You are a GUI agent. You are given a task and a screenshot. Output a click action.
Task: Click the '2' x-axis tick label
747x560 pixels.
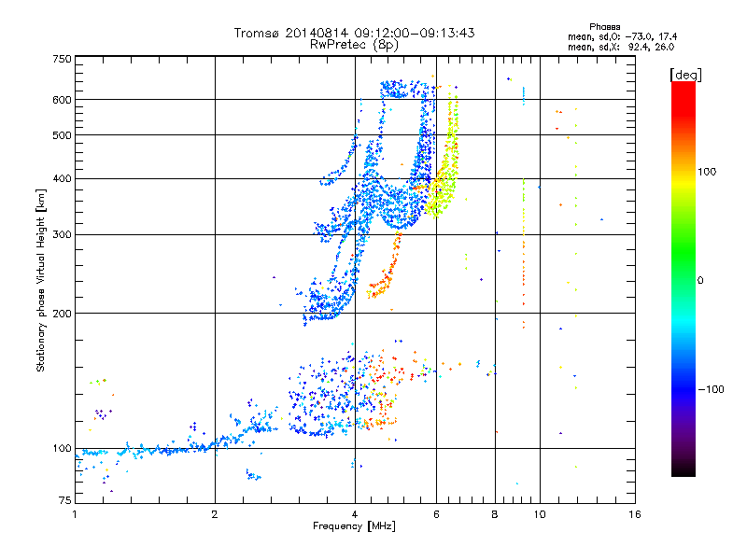tap(215, 514)
